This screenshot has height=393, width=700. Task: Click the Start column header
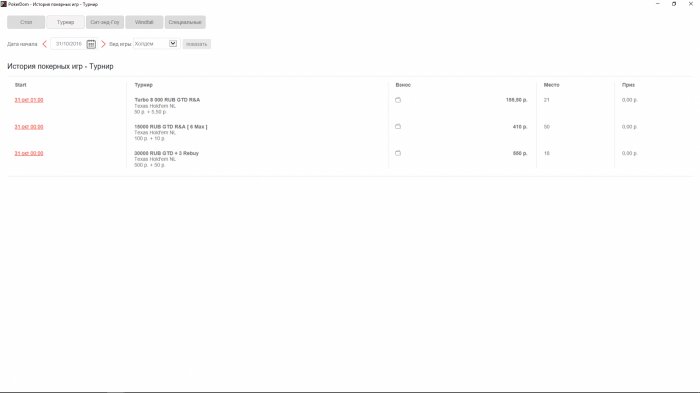[x=21, y=85]
